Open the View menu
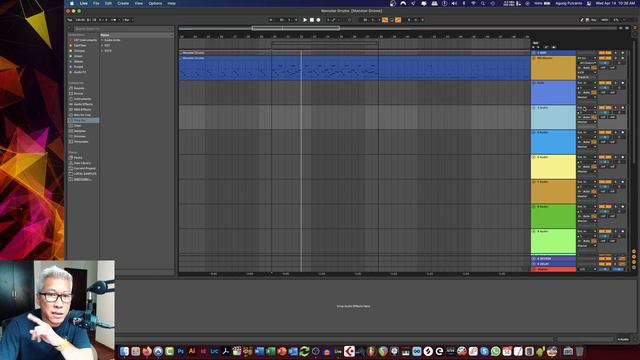640x360 pixels. coord(139,3)
